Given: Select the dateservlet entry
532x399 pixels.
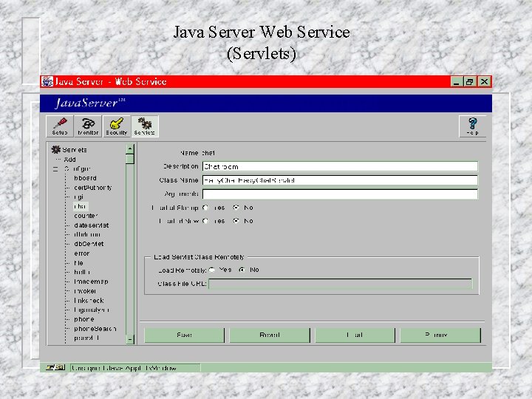Looking at the screenshot, I should [x=92, y=225].
